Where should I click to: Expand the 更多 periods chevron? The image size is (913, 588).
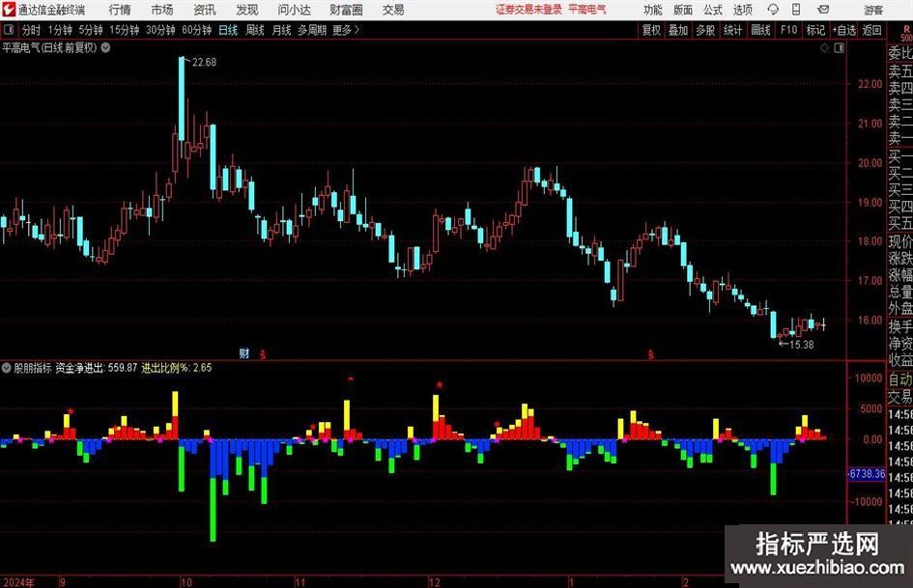click(357, 30)
